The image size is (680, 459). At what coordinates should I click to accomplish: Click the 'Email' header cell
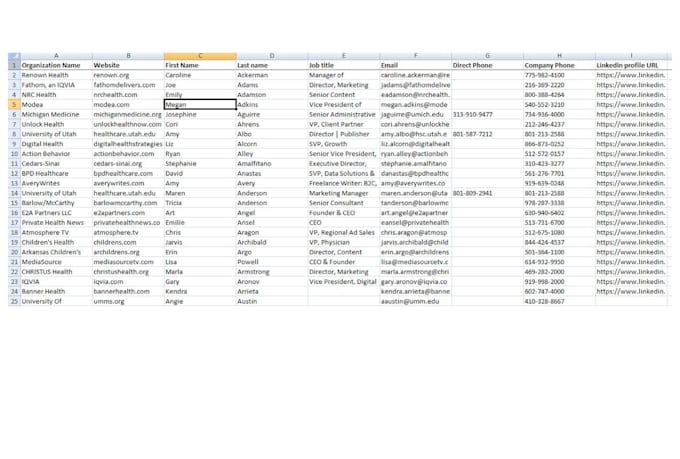point(415,65)
